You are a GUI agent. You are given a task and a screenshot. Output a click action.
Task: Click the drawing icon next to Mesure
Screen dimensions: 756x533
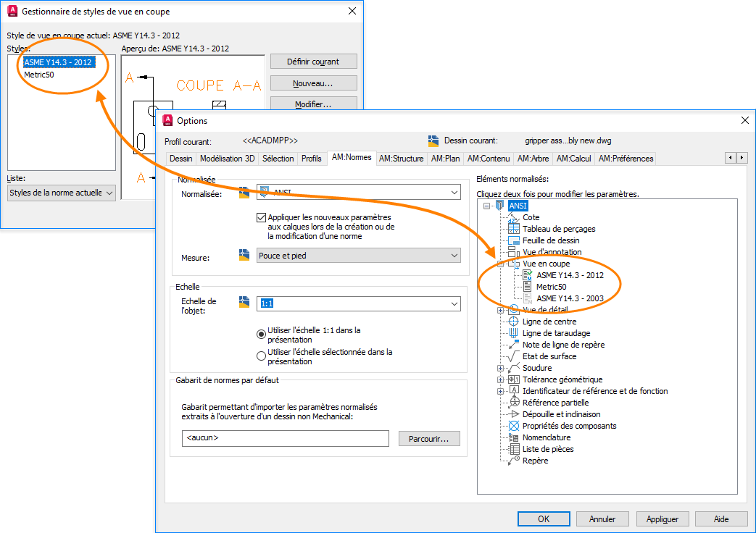(x=244, y=255)
